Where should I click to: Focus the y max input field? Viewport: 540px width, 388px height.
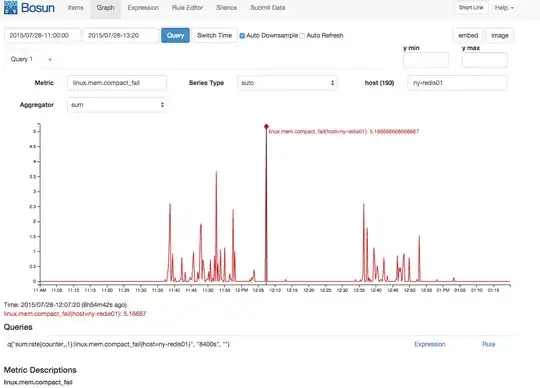485,60
